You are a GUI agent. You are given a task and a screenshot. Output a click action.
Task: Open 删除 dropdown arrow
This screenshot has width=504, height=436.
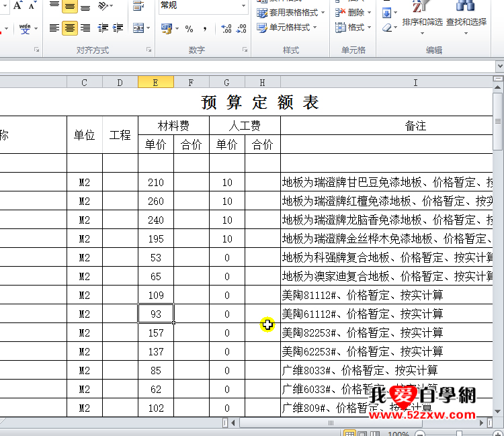(x=370, y=13)
